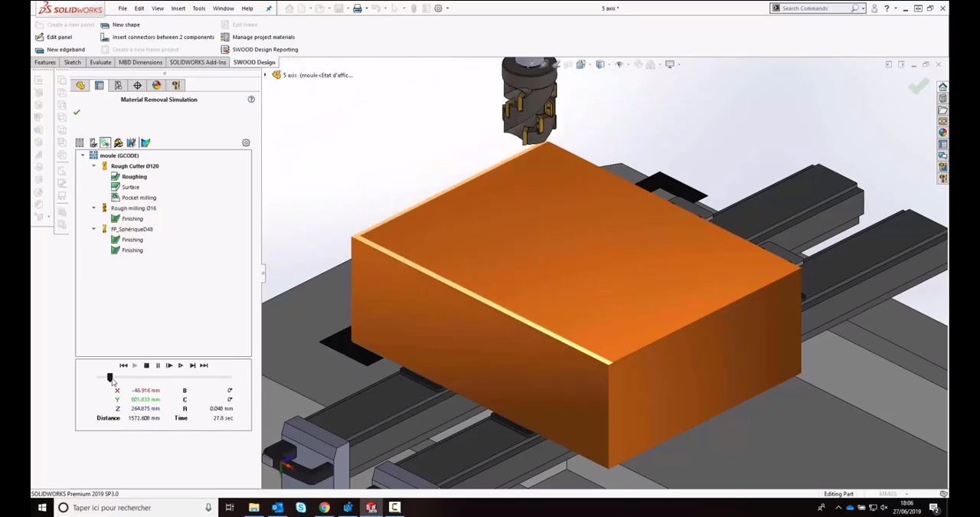The image size is (980, 517).
Task: Collapse the FP_SphériqueD48 tool node
Action: click(94, 229)
